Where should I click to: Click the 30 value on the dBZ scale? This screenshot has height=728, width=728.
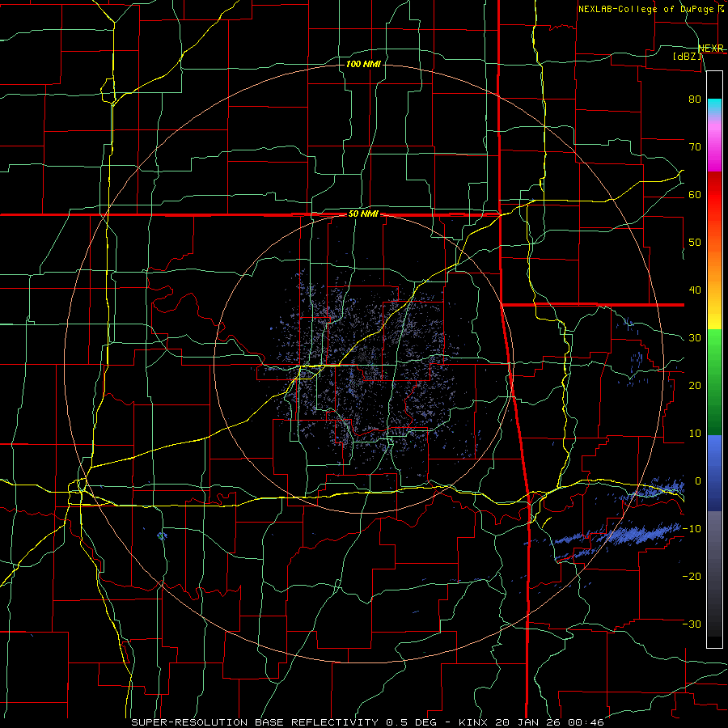695,338
